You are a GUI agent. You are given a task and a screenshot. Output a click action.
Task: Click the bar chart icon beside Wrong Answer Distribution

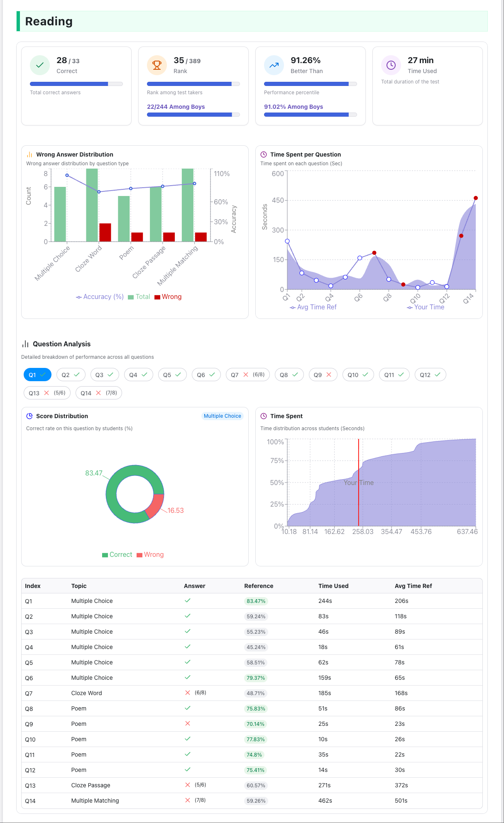pyautogui.click(x=29, y=154)
